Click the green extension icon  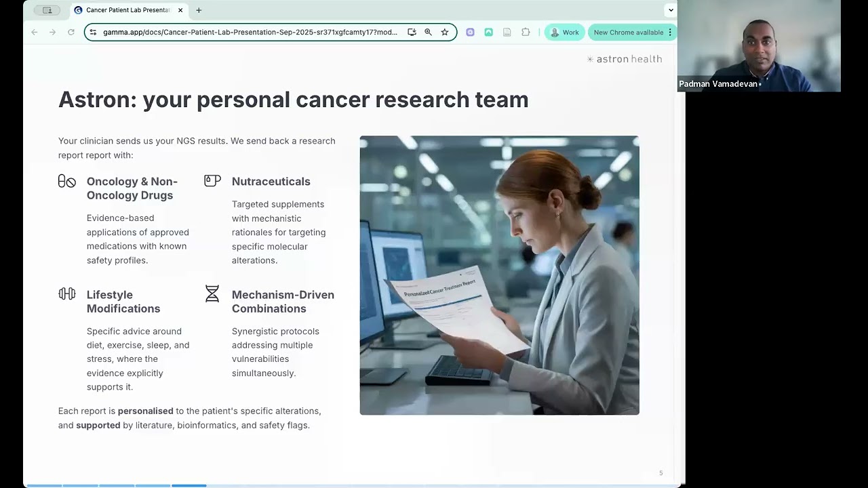pyautogui.click(x=488, y=32)
